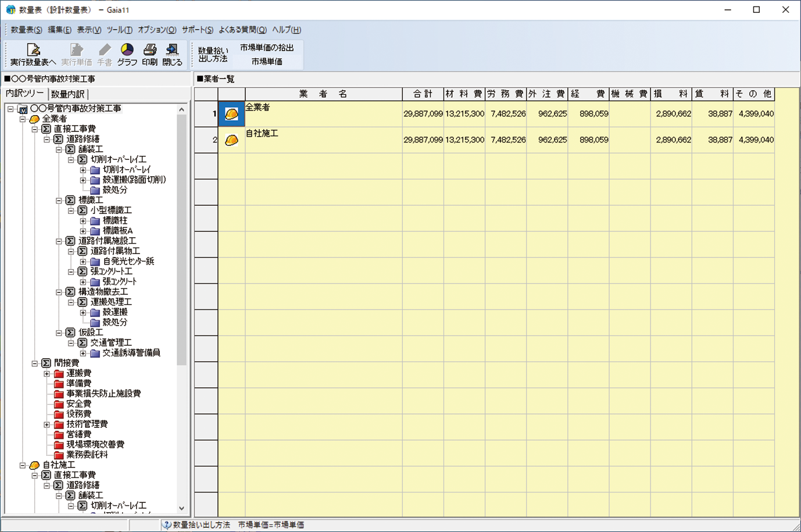The width and height of the screenshot is (801, 532).
Task: Click the 閉じる toolbar icon
Action: (172, 55)
